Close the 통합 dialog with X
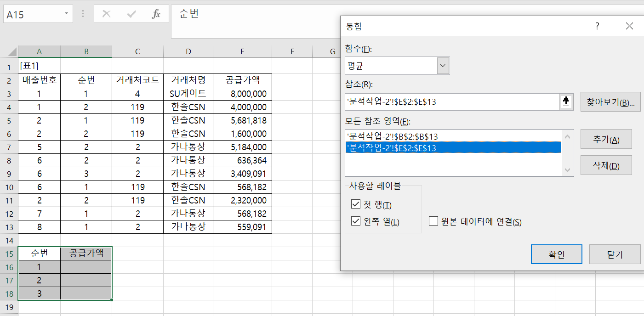Screen dimensions: 644x316 pyautogui.click(x=629, y=26)
